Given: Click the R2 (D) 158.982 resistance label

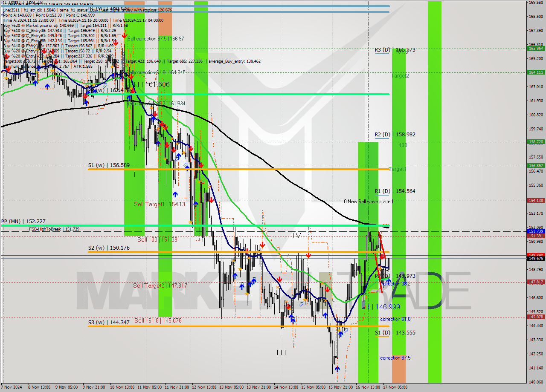Looking at the screenshot, I should 395,135.
